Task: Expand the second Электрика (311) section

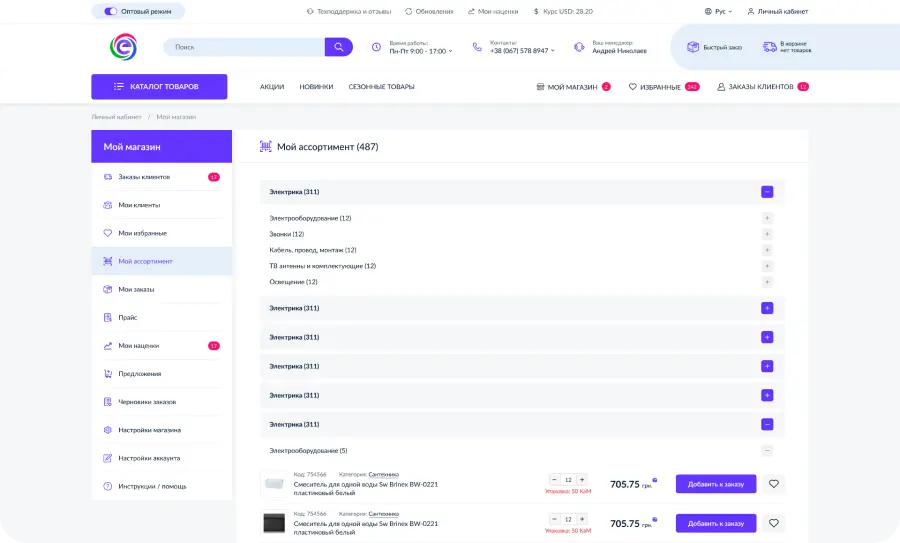Action: point(767,308)
